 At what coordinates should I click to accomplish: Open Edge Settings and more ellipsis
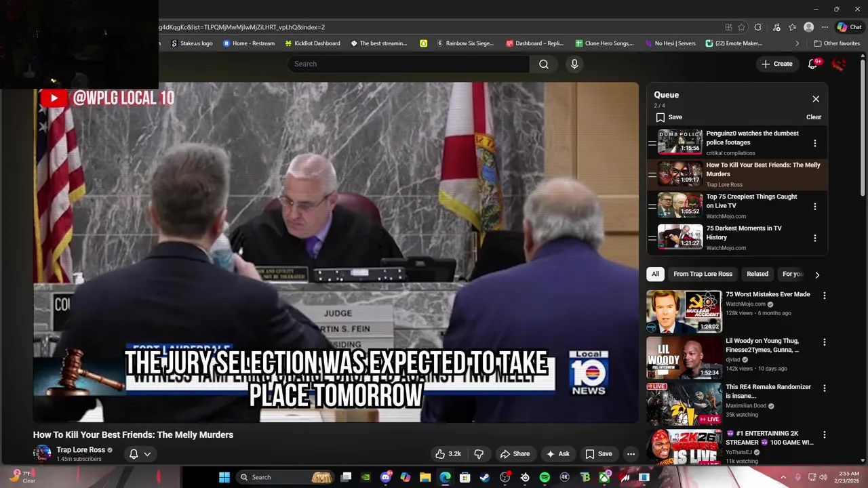coord(825,27)
